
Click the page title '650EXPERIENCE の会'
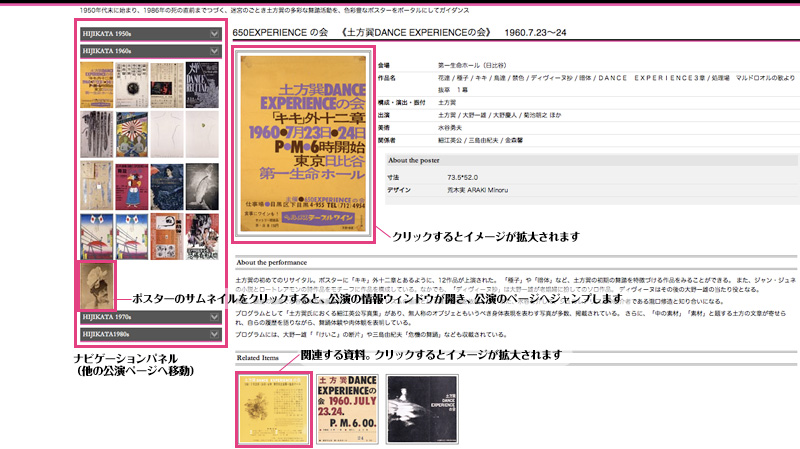click(280, 32)
